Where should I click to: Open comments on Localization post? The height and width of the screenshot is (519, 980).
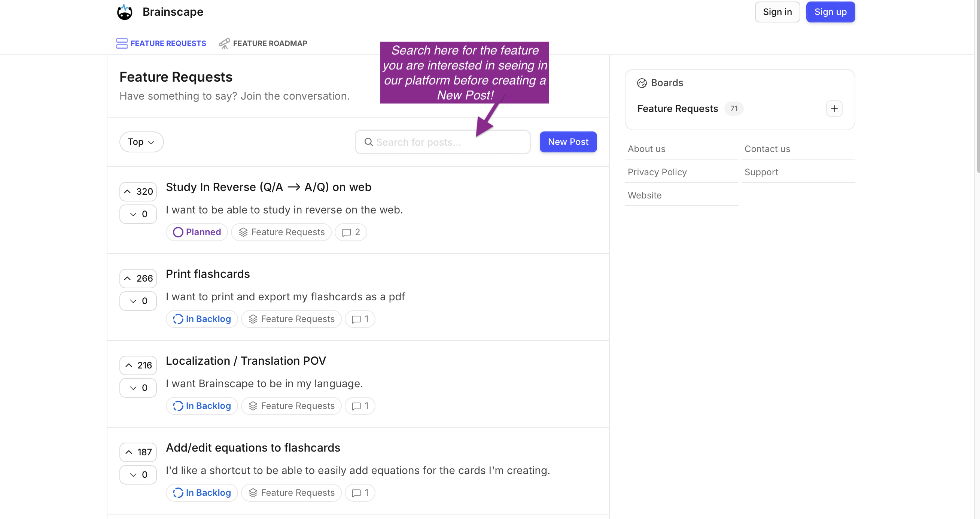point(360,406)
